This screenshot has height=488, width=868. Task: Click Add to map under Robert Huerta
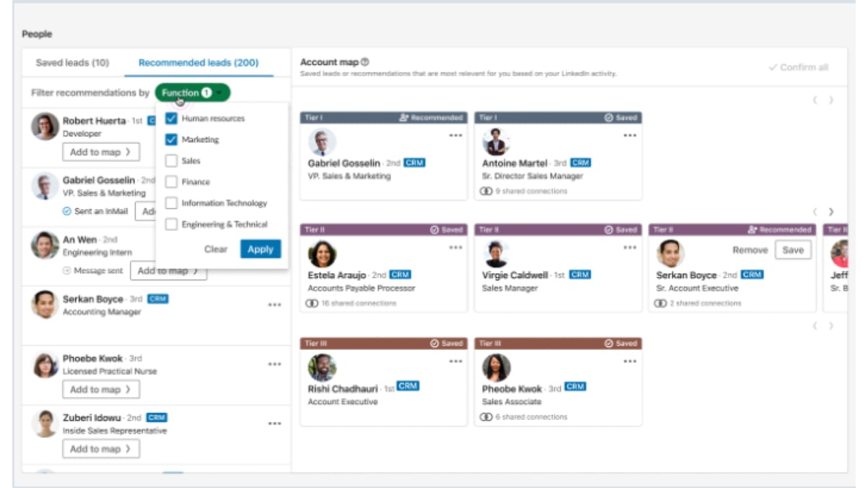point(101,153)
